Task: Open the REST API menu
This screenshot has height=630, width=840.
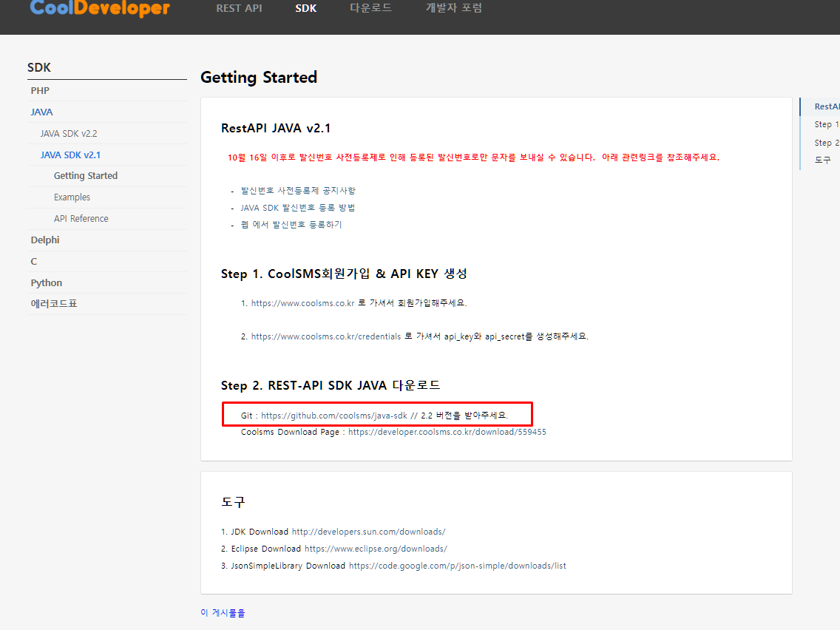Action: 239,8
